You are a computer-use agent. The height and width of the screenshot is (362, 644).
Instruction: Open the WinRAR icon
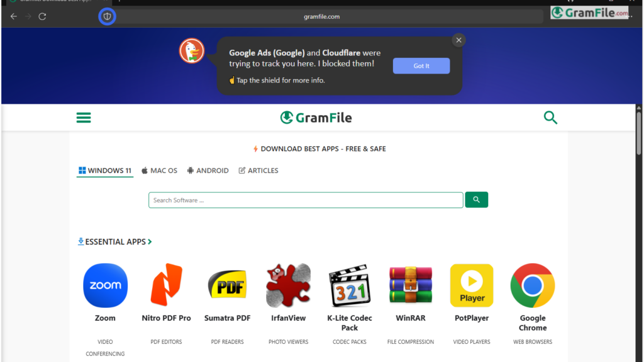coord(411,285)
